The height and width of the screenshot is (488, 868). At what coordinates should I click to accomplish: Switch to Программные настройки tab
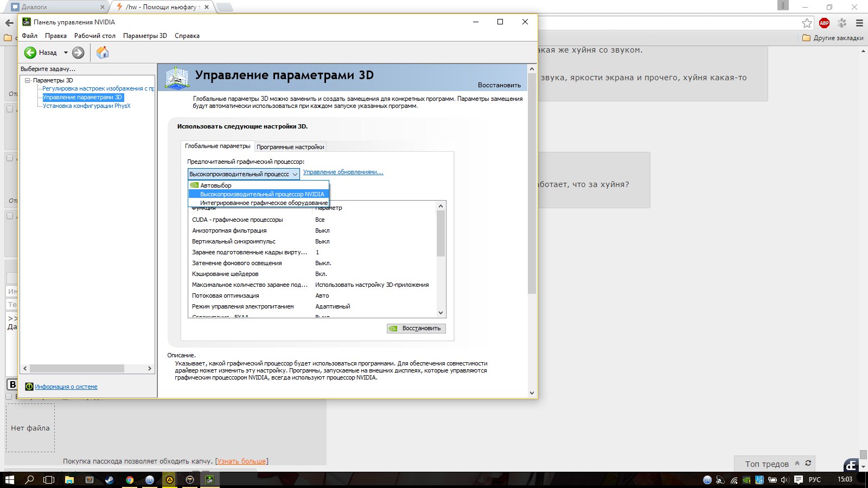[290, 147]
